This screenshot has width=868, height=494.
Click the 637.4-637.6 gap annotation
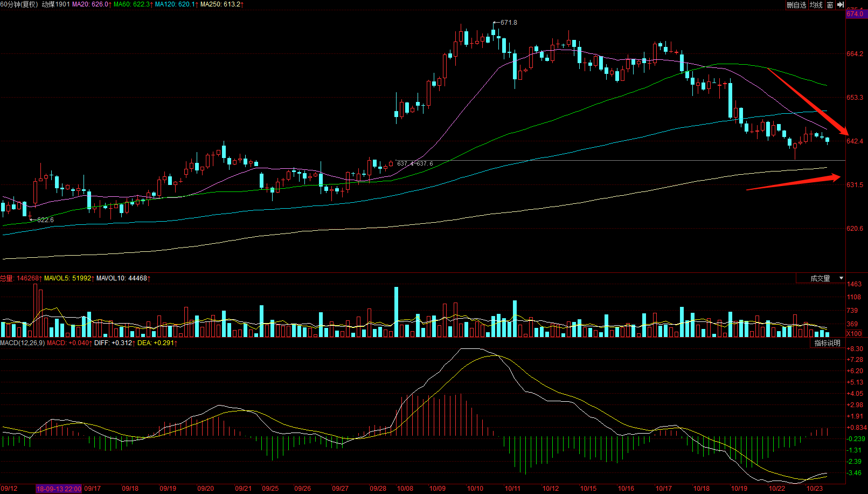coord(415,163)
